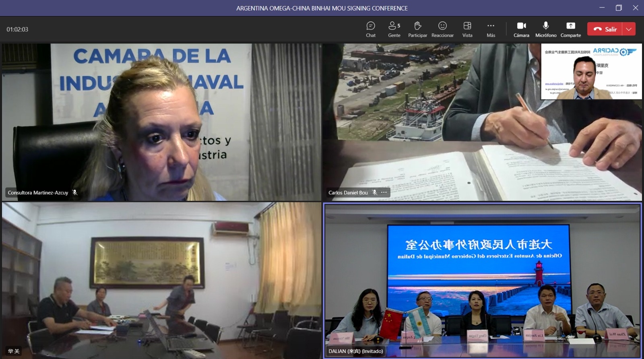Click the self-view thumbnail with CACIPRA background
Image resolution: width=644 pixels, height=359 pixels.
click(591, 72)
